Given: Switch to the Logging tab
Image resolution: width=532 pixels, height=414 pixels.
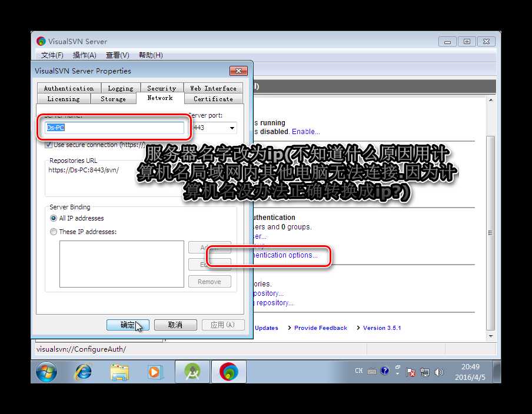Looking at the screenshot, I should [x=121, y=88].
